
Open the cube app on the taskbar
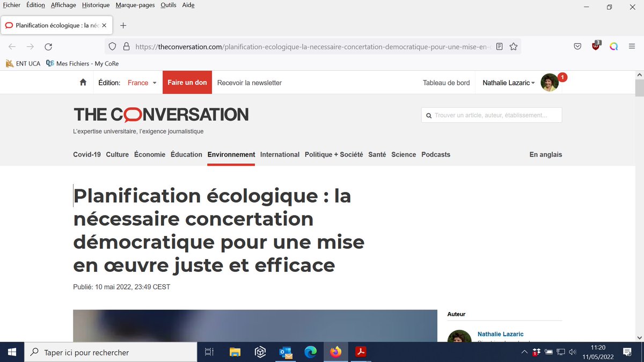coord(260,352)
